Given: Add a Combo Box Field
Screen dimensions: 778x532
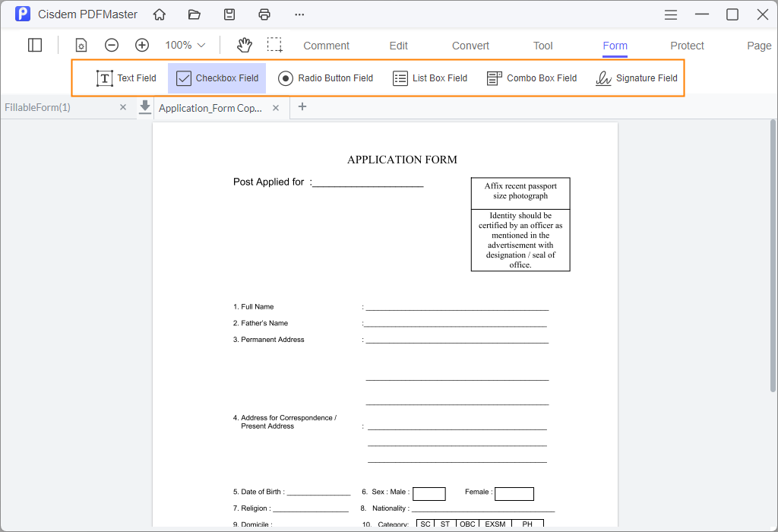Looking at the screenshot, I should pyautogui.click(x=532, y=78).
